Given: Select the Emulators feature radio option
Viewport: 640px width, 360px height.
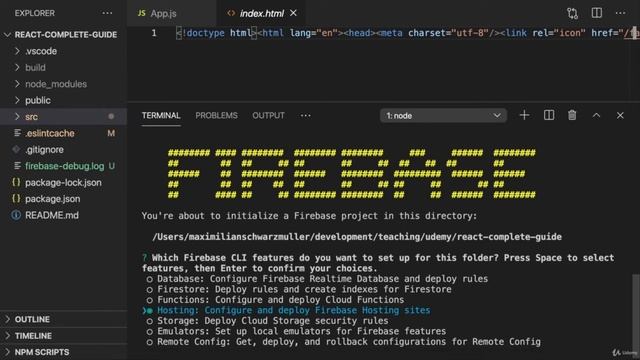Looking at the screenshot, I should point(150,332).
